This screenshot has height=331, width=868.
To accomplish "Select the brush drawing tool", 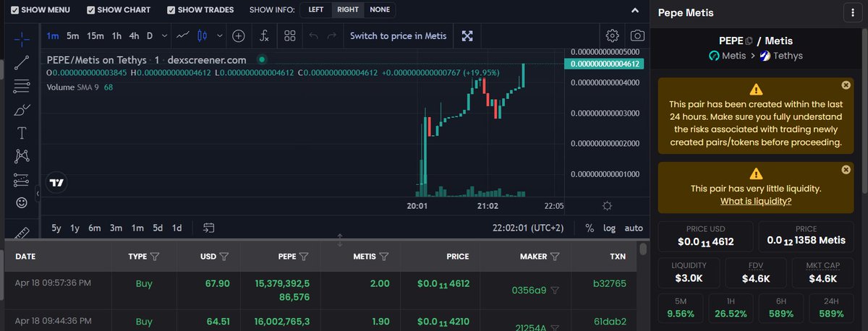I will 22,110.
